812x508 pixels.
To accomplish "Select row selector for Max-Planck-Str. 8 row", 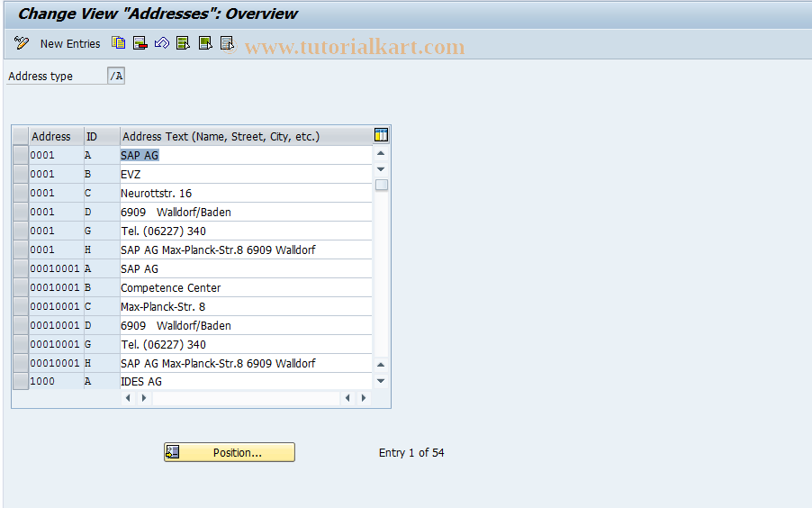I will point(21,306).
